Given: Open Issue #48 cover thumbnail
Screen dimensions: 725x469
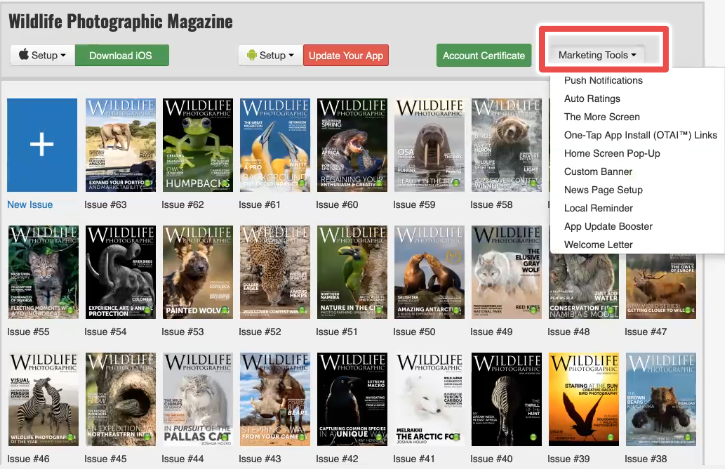Looking at the screenshot, I should pos(584,286).
